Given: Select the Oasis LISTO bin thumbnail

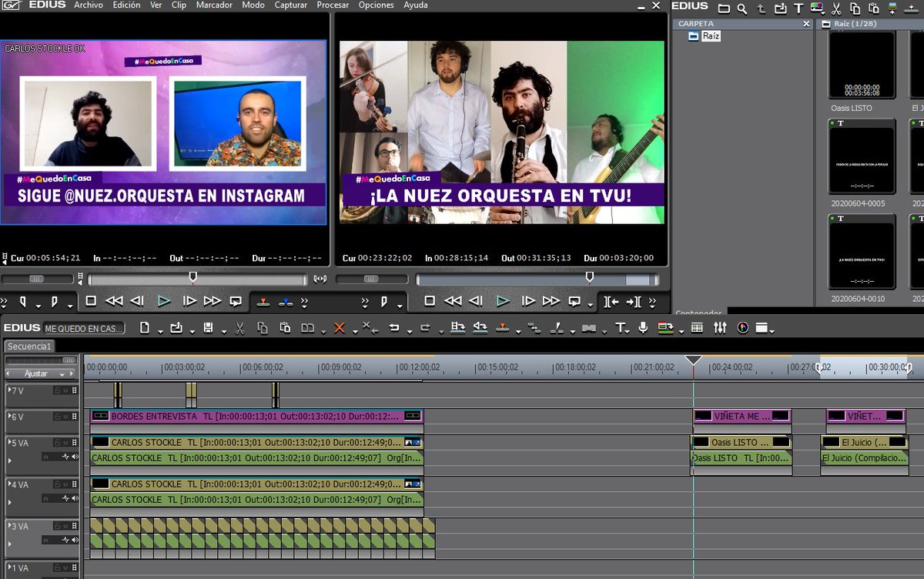Looking at the screenshot, I should click(862, 65).
